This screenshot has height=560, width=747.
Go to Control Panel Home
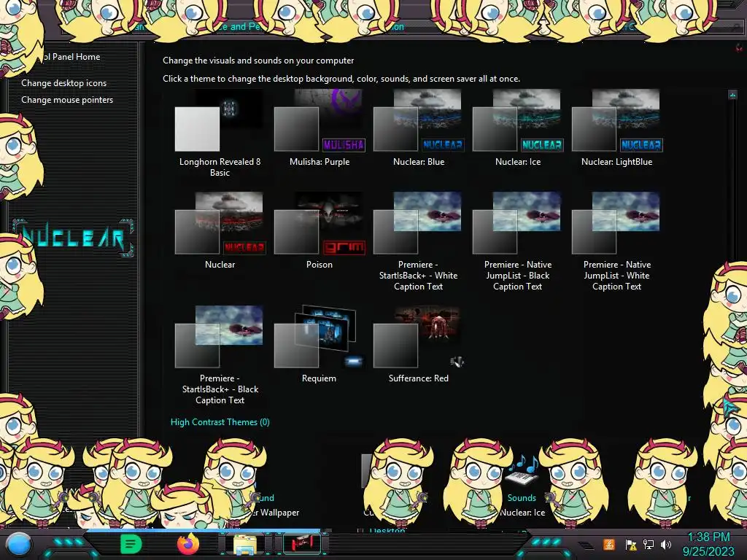click(x=71, y=57)
